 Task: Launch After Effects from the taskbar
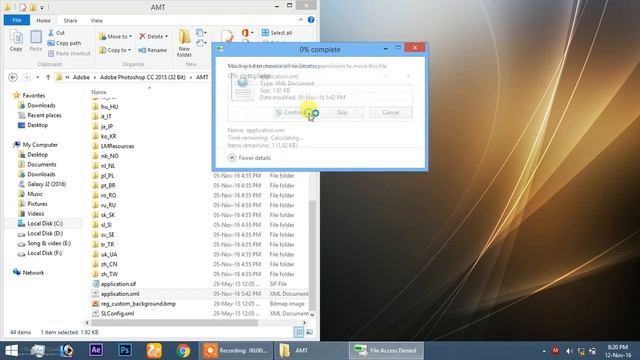click(96, 350)
